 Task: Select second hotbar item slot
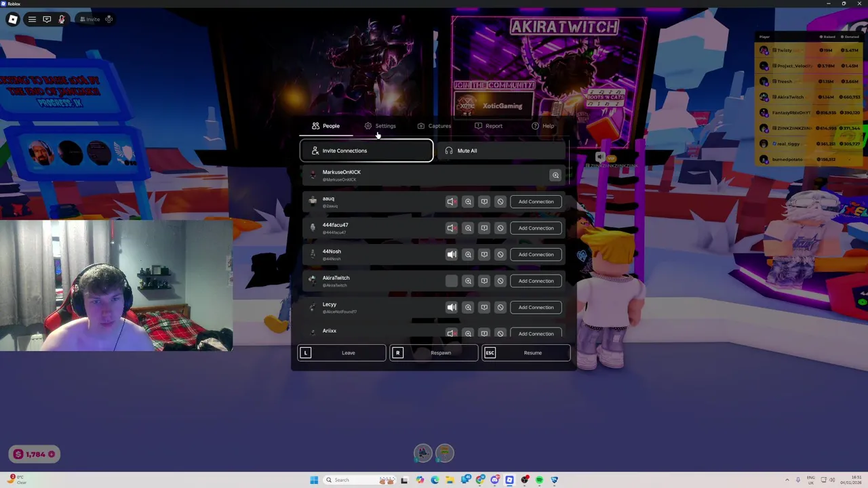coord(445,453)
